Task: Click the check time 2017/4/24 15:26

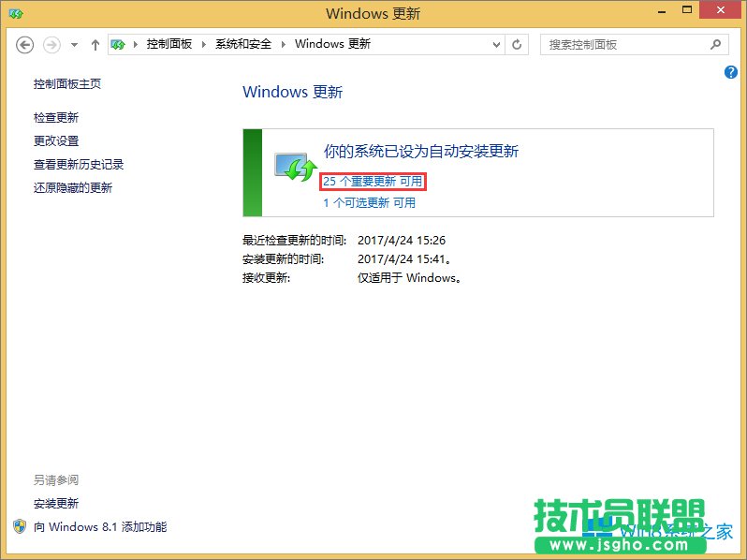Action: click(x=402, y=241)
